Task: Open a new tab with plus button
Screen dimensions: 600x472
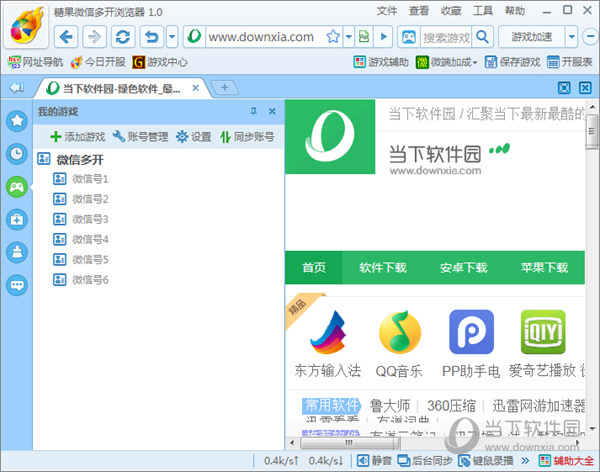Action: click(225, 88)
